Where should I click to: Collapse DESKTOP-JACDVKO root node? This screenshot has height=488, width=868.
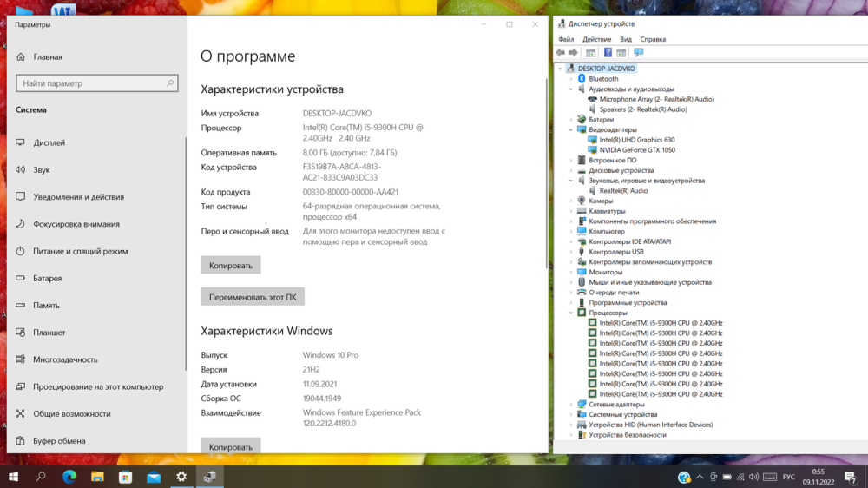(560, 69)
